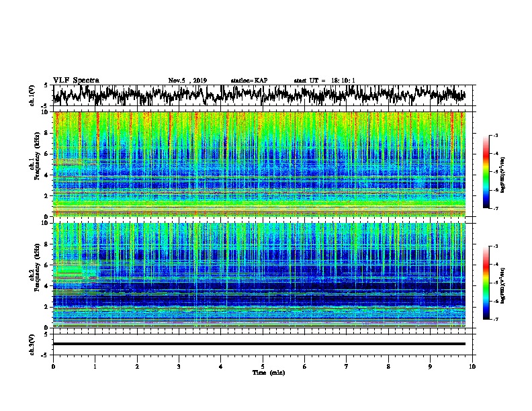Click ch.2 frequency tick label "2"
The image size is (532, 411).
pyautogui.click(x=46, y=307)
